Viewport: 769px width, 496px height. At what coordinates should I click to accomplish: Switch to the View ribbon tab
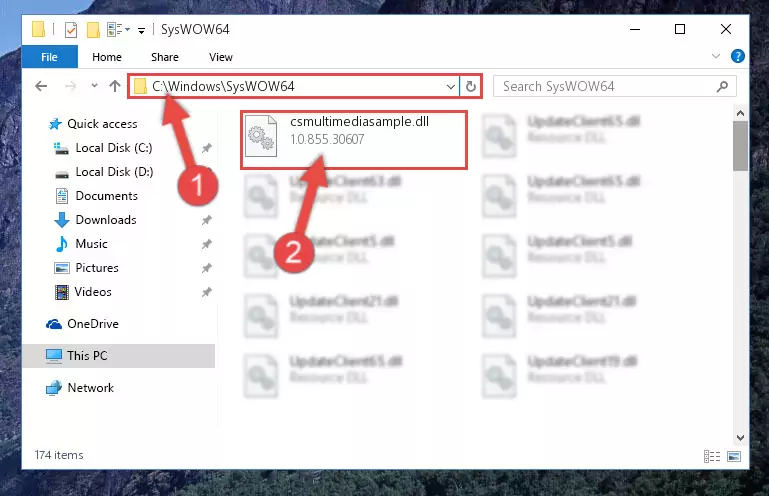click(x=221, y=57)
